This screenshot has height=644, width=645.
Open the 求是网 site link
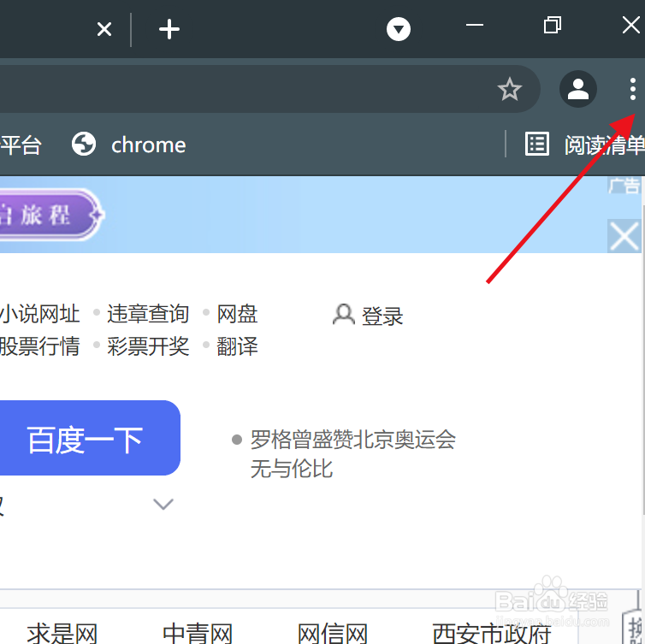tap(62, 633)
